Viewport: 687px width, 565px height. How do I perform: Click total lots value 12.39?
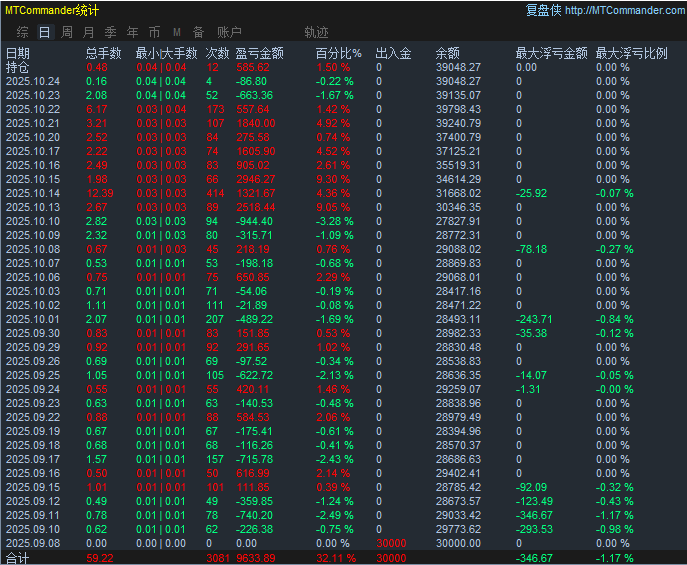coord(100,194)
